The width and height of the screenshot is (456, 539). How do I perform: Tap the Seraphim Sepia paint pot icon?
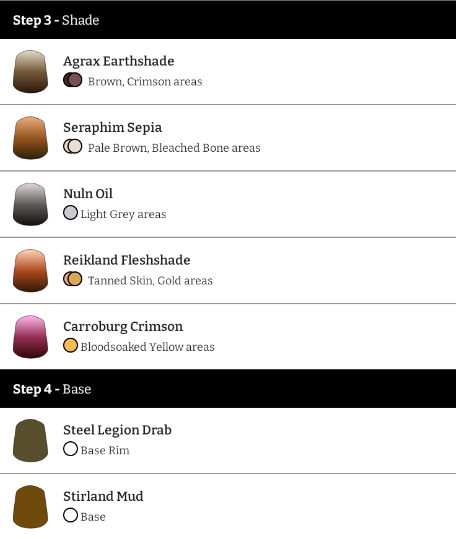tap(30, 138)
